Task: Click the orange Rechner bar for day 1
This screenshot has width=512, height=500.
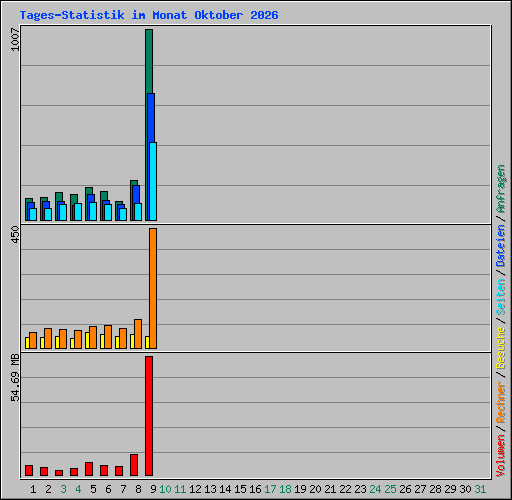Action: 33,340
